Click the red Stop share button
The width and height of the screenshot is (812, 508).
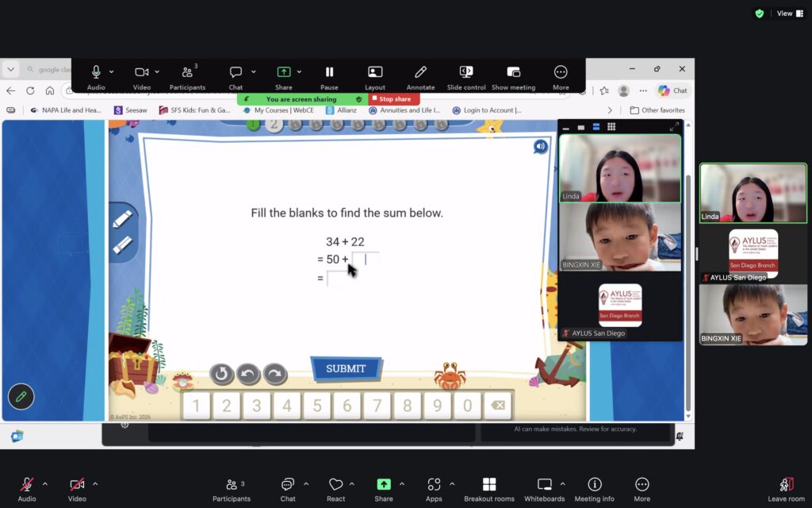tap(394, 99)
